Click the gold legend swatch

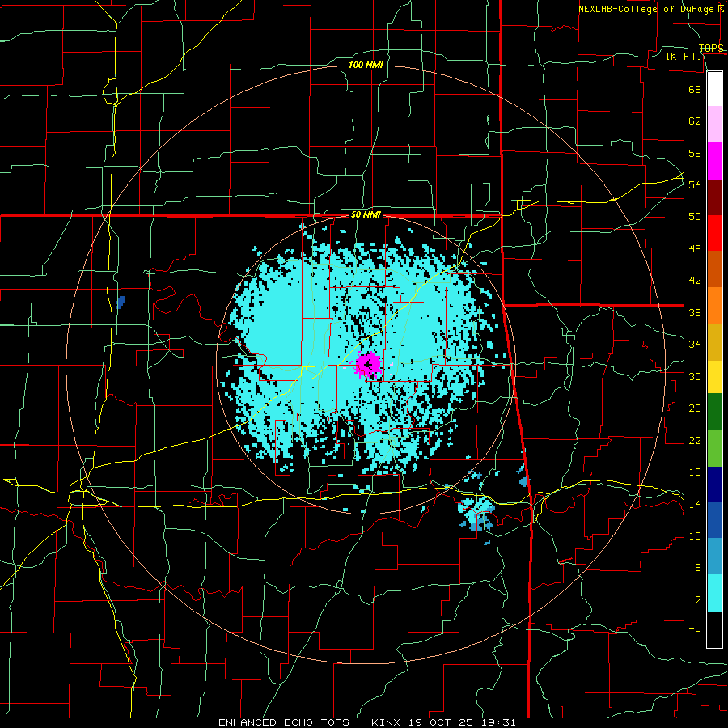714,343
